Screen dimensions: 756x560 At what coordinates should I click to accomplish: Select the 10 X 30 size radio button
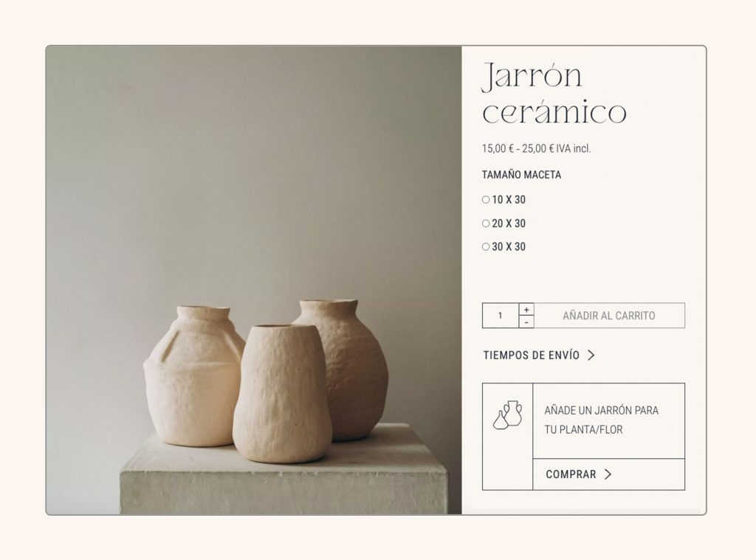click(x=486, y=199)
